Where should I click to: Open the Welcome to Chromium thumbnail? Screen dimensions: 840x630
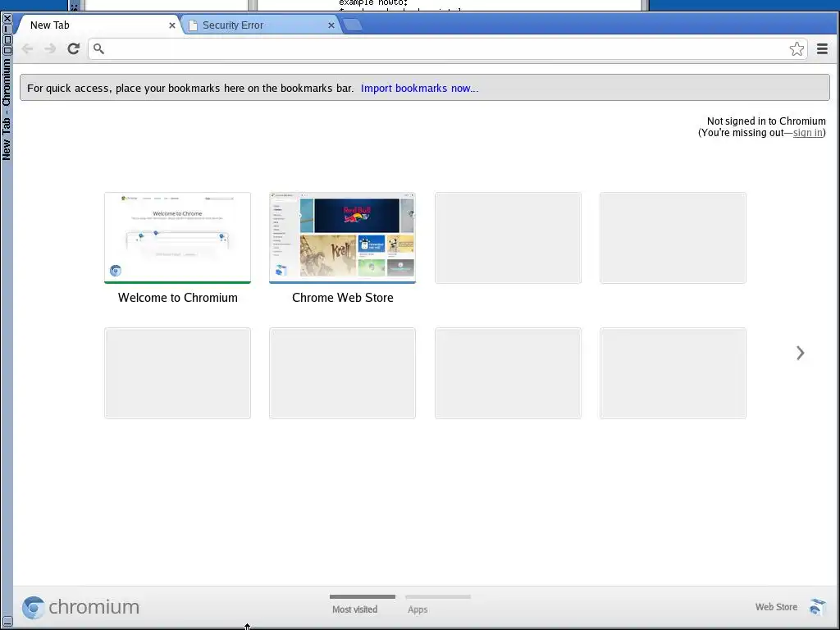pos(177,238)
